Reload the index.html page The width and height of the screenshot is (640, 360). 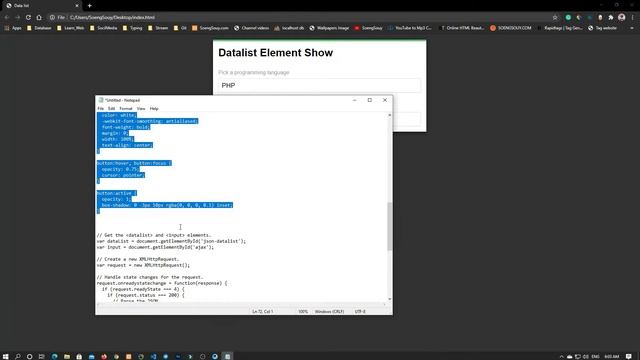click(28, 18)
